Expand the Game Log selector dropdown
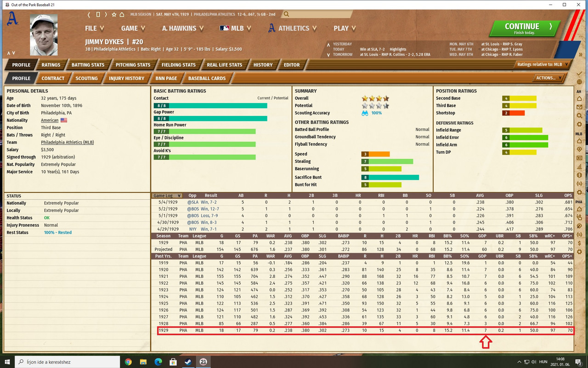 [x=167, y=195]
